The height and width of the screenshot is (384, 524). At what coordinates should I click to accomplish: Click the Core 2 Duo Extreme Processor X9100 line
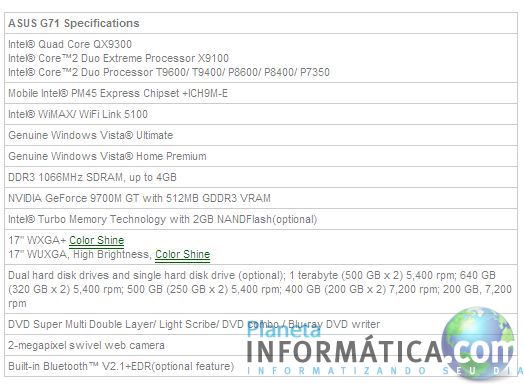pos(118,58)
